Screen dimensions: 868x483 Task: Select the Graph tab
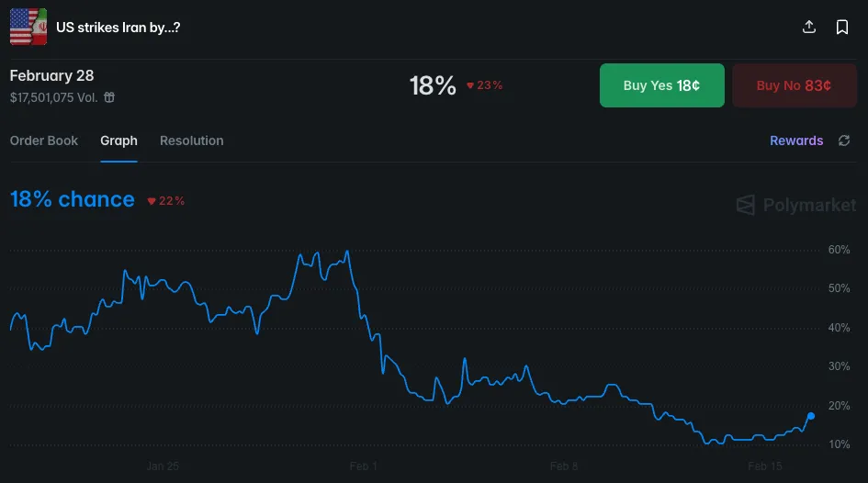click(118, 140)
